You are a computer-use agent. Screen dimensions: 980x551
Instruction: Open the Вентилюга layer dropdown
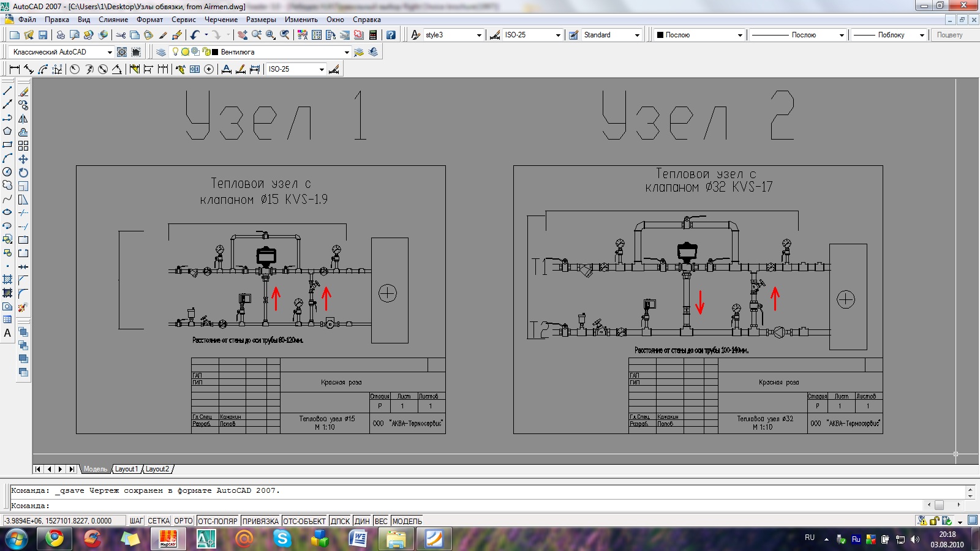point(347,52)
